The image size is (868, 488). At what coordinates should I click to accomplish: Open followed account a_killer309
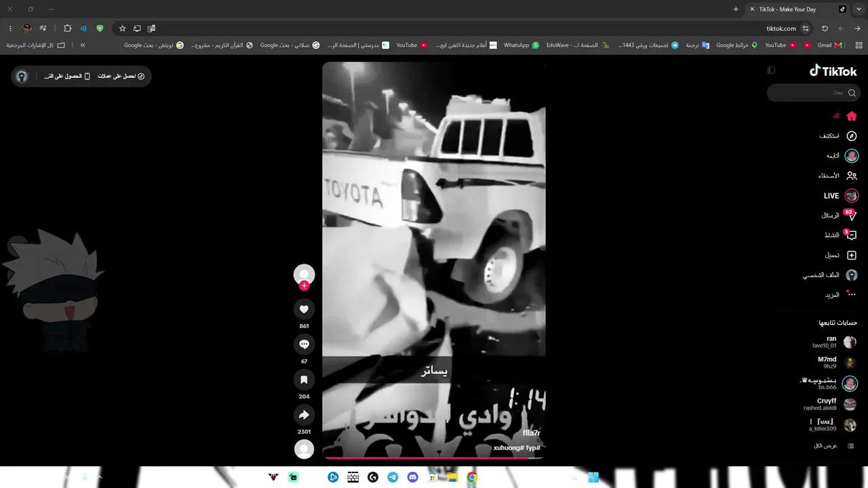click(832, 426)
